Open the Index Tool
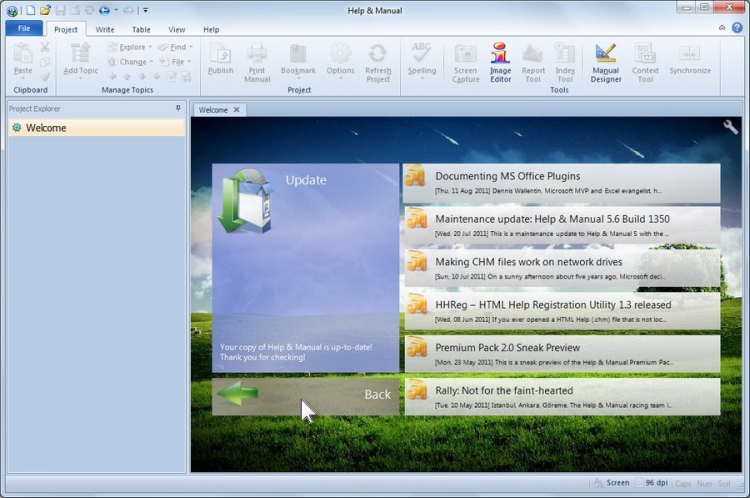Image resolution: width=750 pixels, height=498 pixels. tap(565, 63)
